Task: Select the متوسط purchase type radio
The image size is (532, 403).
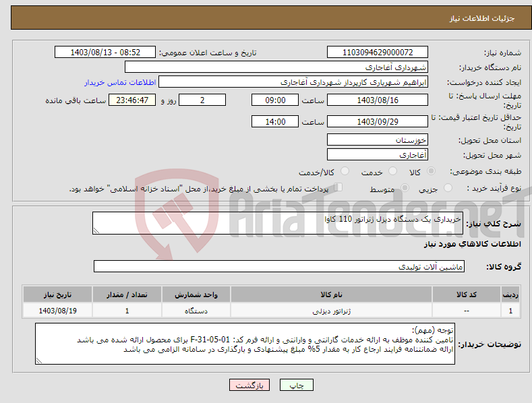Action: pyautogui.click(x=405, y=187)
